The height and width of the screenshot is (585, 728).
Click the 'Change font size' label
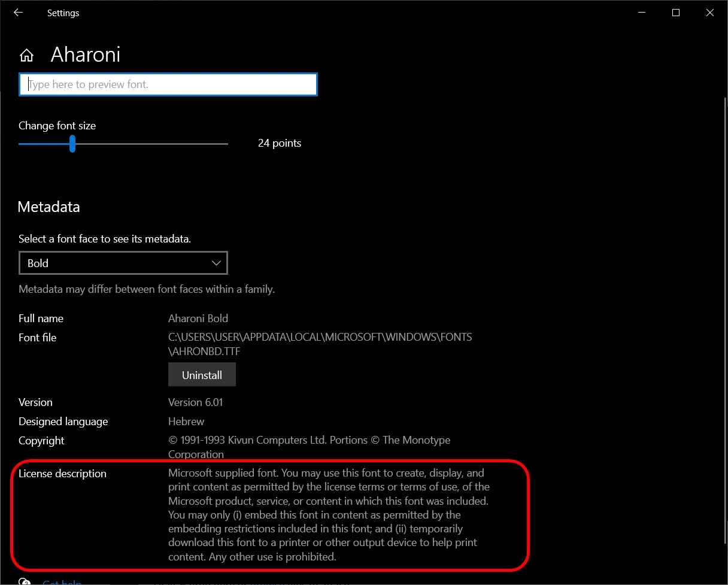tap(57, 126)
